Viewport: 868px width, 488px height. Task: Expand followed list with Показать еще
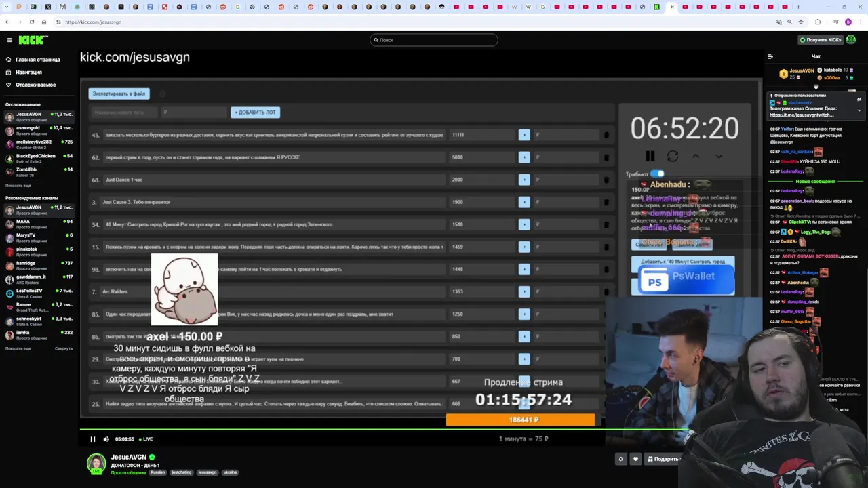point(18,185)
